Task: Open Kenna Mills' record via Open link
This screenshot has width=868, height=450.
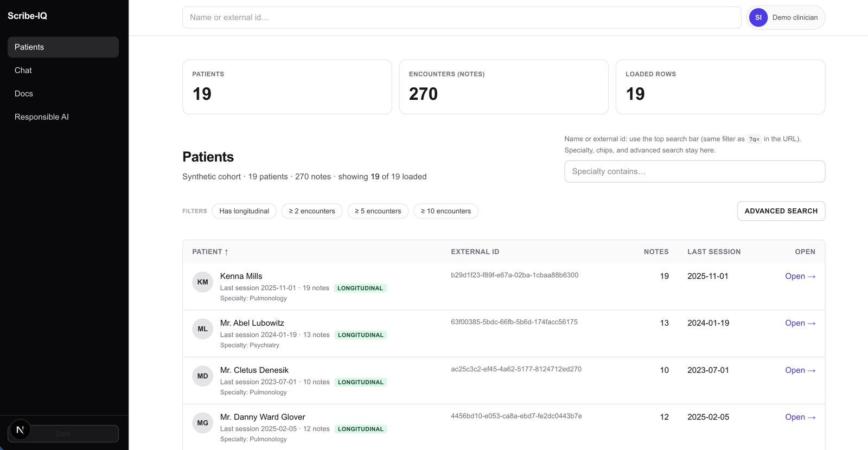Action: (800, 276)
